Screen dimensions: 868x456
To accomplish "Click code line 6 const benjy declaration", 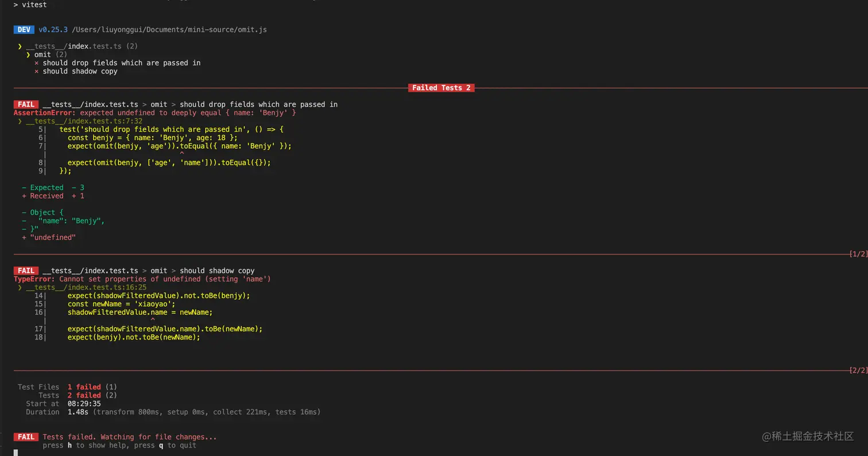I will tap(152, 138).
